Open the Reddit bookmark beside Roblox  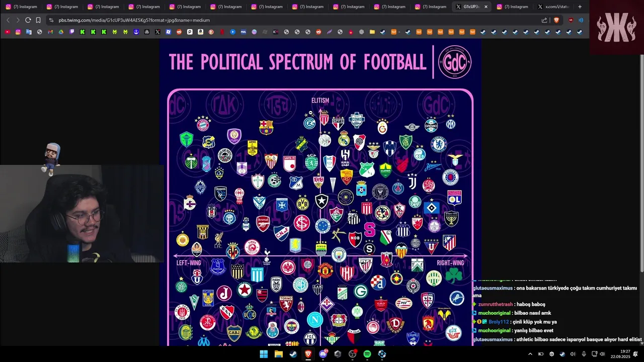tap(179, 32)
